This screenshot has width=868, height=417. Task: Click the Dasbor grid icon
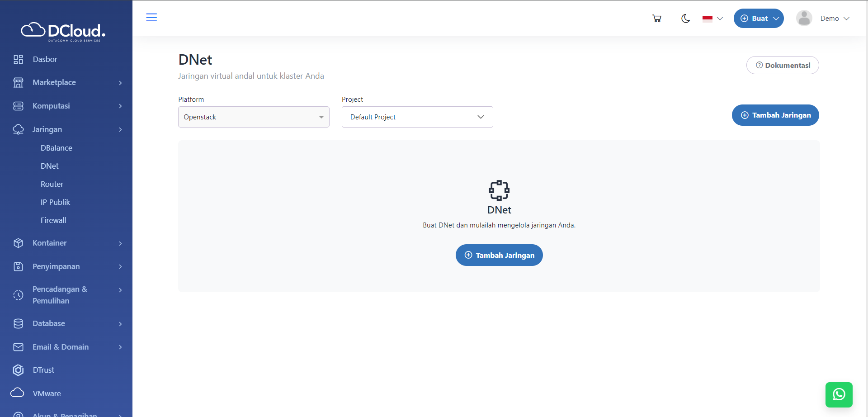coord(18,59)
